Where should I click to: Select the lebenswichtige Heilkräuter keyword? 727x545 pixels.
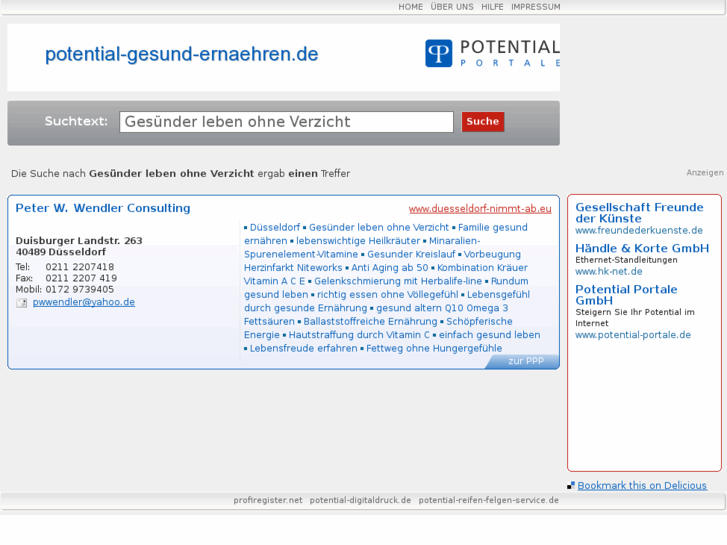pyautogui.click(x=358, y=241)
